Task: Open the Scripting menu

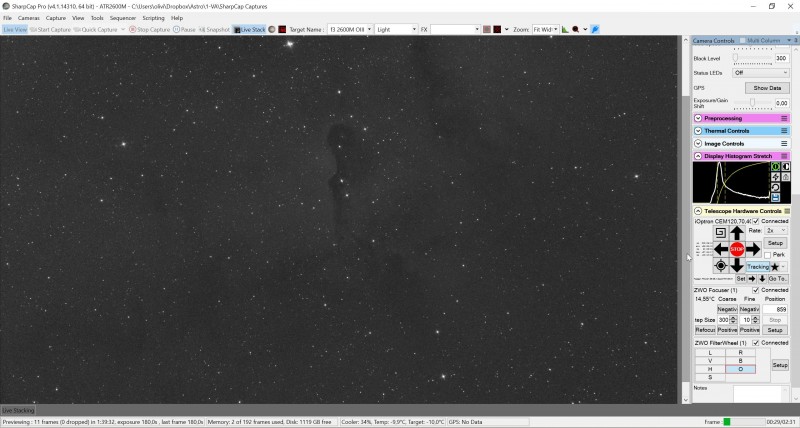Action: point(153,18)
